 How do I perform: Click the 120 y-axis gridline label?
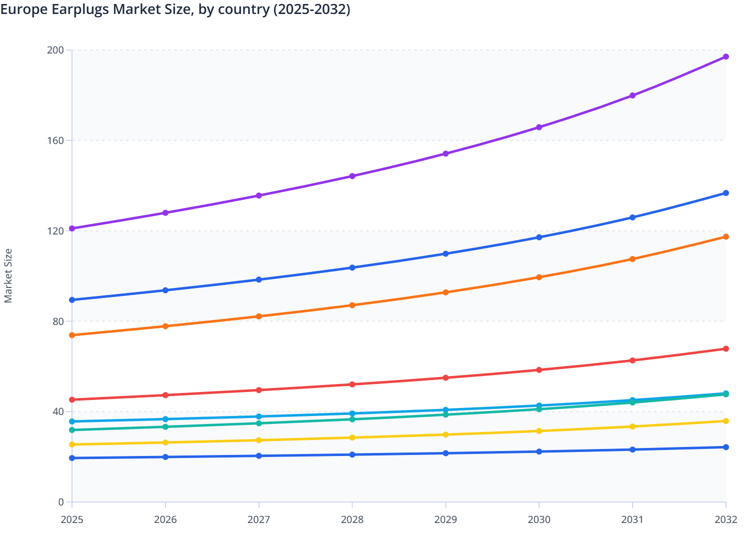pos(56,230)
